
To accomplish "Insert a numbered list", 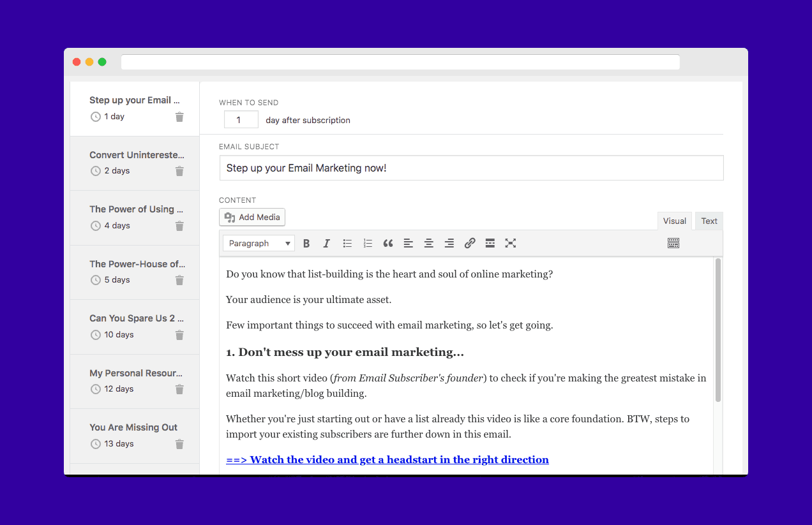I will (368, 243).
